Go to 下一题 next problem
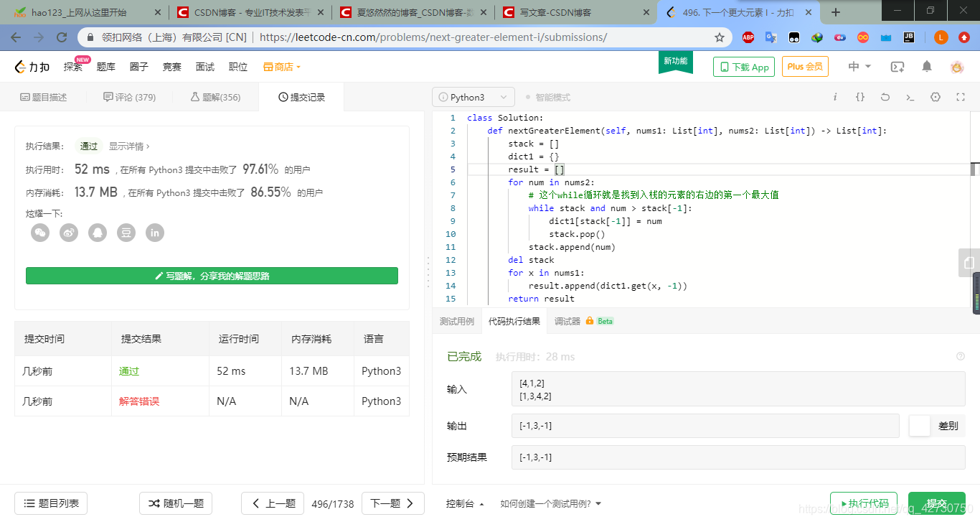This screenshot has height=522, width=980. 393,503
